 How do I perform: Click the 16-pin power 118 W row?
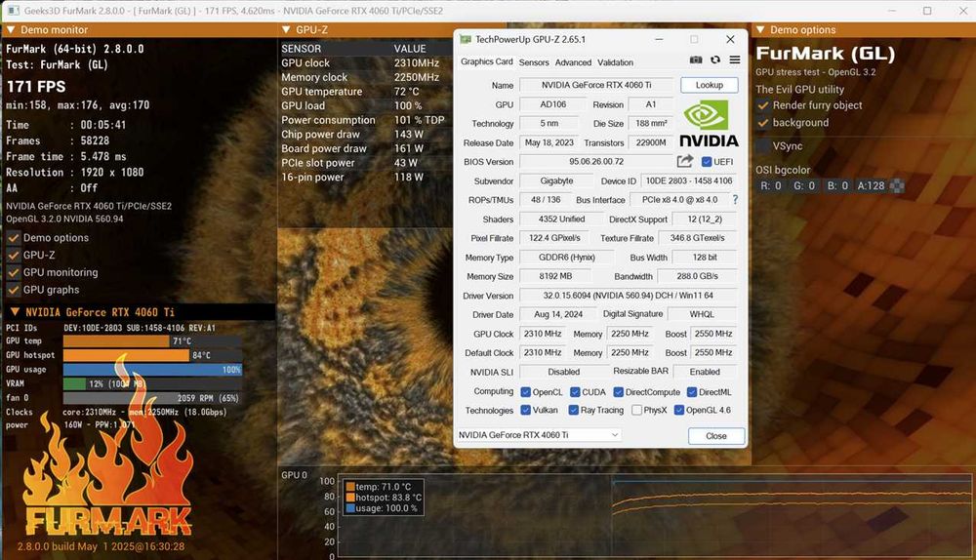(366, 178)
